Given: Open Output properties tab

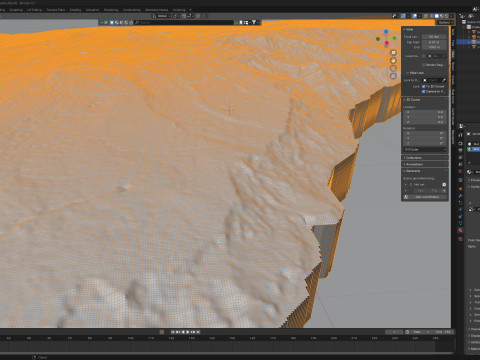Looking at the screenshot, I should point(460,150).
